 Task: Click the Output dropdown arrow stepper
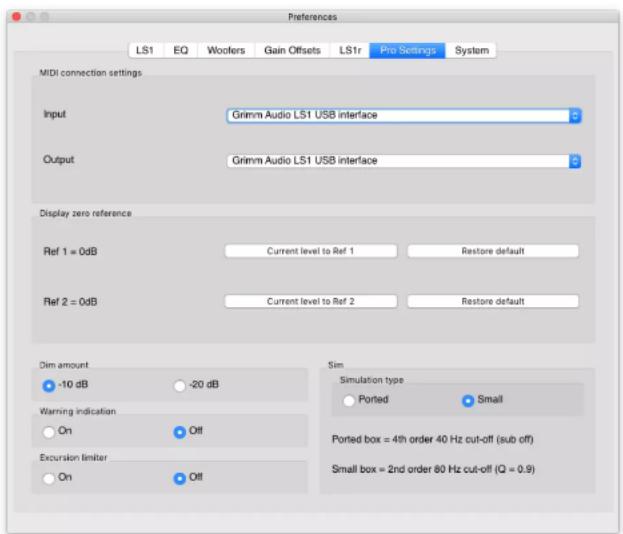click(x=575, y=161)
